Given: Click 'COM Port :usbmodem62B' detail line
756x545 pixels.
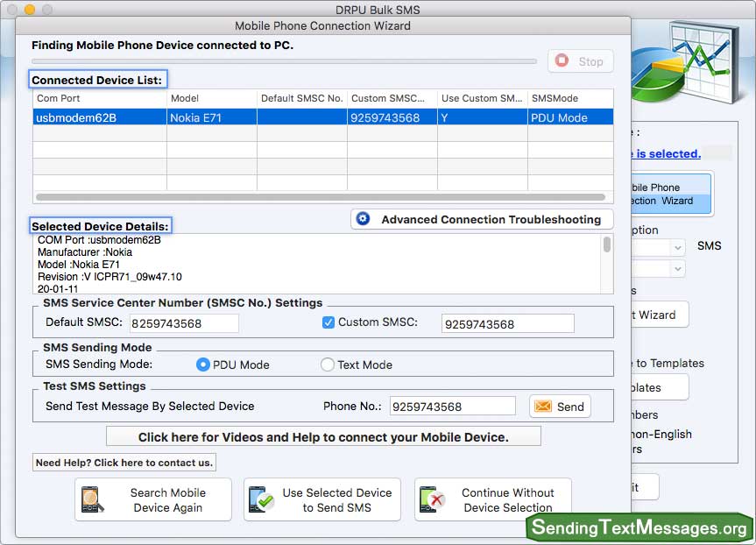Looking at the screenshot, I should [x=99, y=240].
